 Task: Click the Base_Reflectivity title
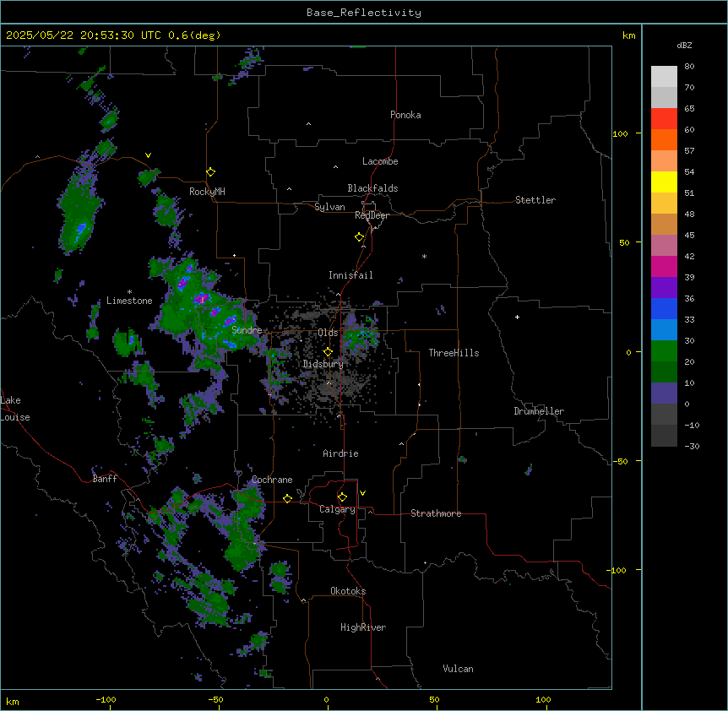(364, 13)
